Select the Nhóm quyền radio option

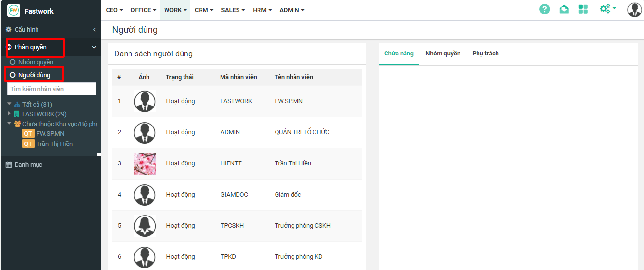(x=13, y=62)
